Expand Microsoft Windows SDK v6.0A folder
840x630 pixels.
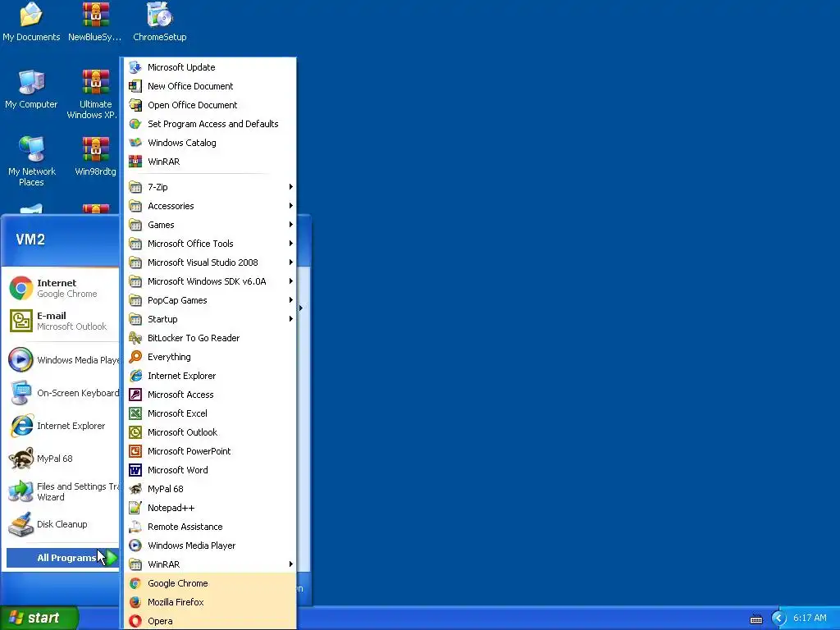tap(209, 281)
